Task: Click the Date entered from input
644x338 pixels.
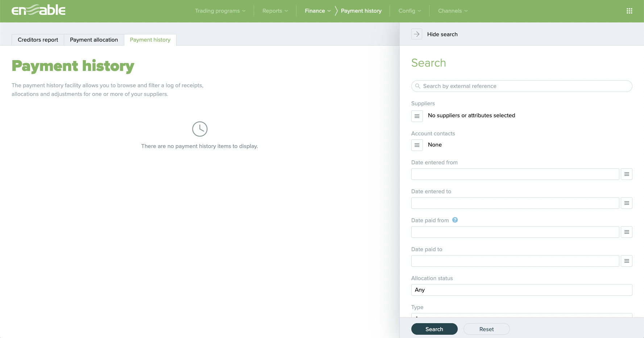Action: [x=515, y=174]
